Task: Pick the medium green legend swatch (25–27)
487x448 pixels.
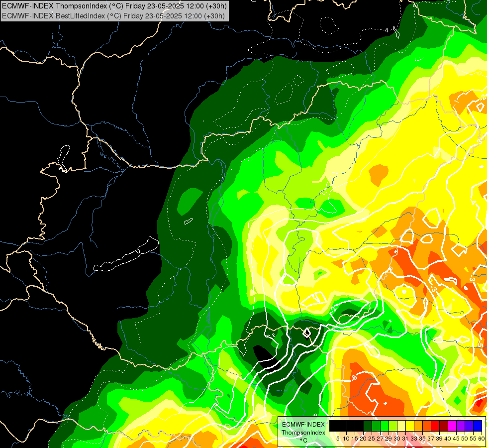Action: pyautogui.click(x=376, y=426)
